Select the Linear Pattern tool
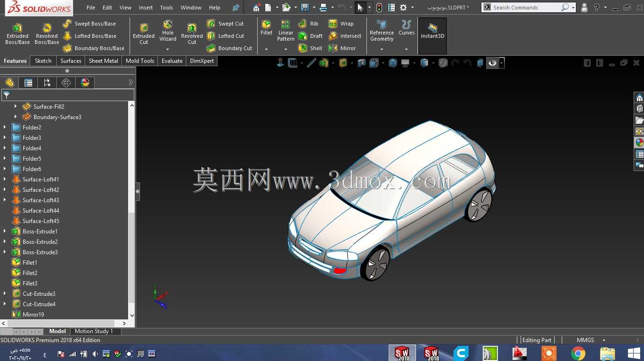Screen dimensions: 644x361 pos(286,31)
